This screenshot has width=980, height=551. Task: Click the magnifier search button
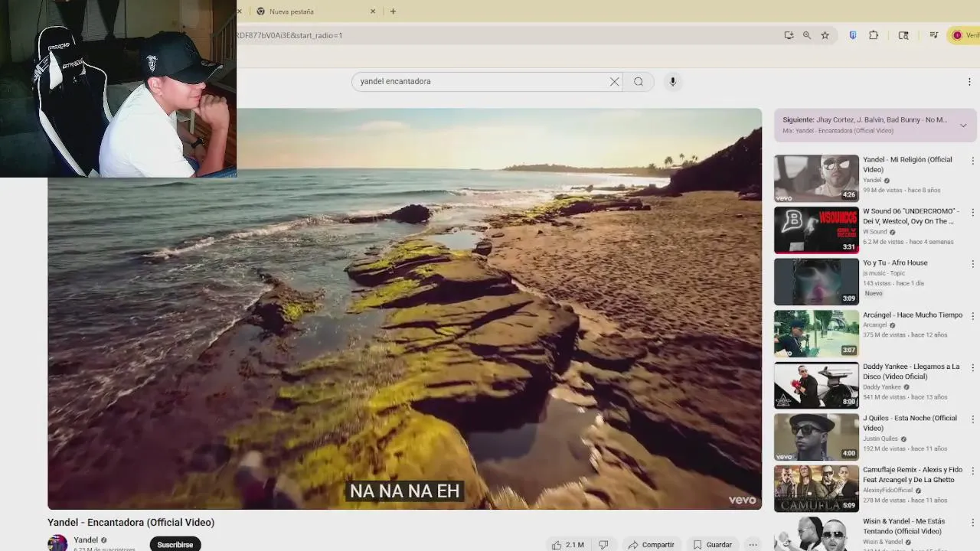click(x=639, y=82)
